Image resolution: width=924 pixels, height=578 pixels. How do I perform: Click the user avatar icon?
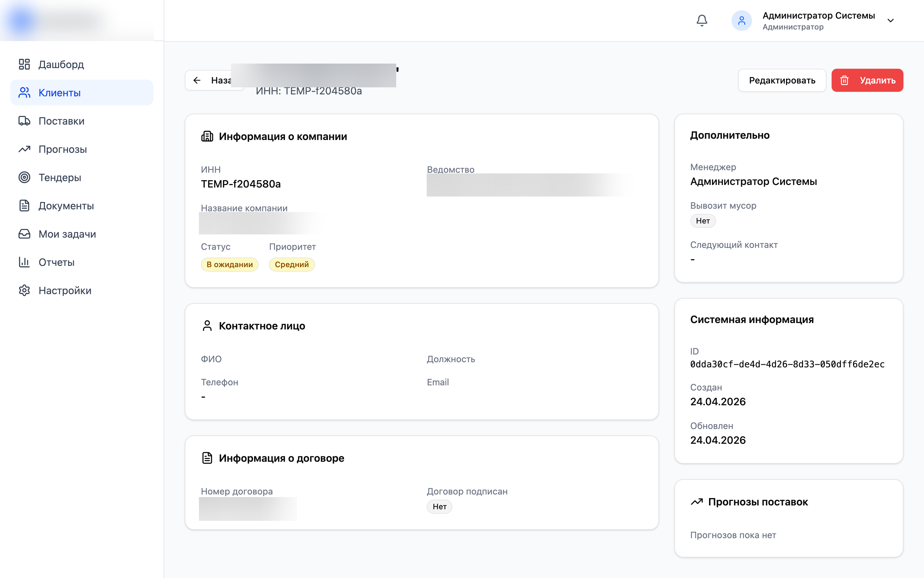[x=741, y=20]
